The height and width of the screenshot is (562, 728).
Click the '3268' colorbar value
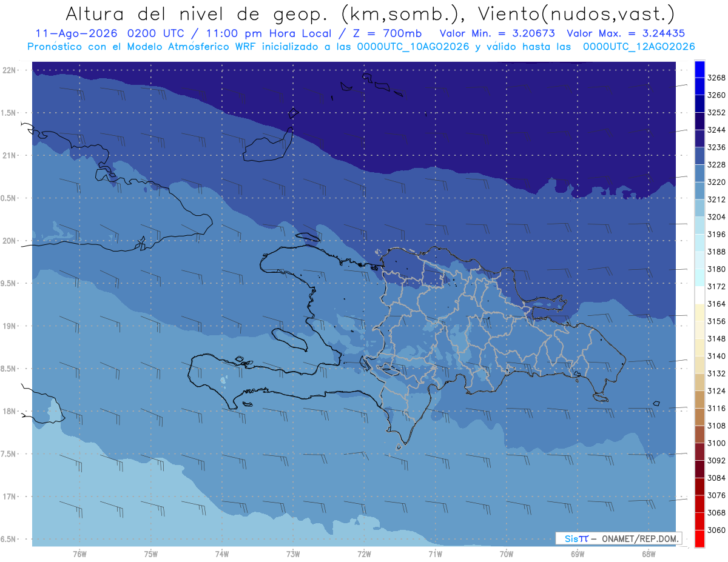(x=716, y=78)
